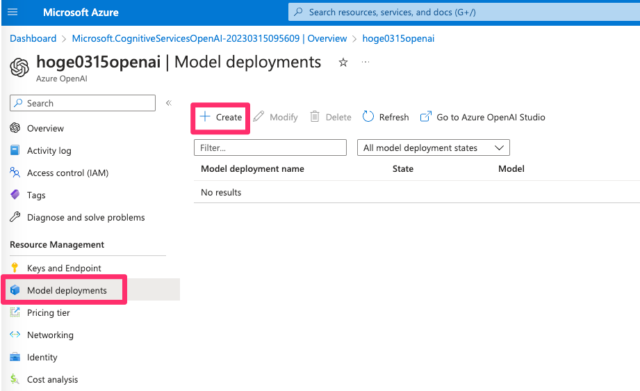Click the Modify pencil icon
This screenshot has width=640, height=391.
(x=258, y=117)
